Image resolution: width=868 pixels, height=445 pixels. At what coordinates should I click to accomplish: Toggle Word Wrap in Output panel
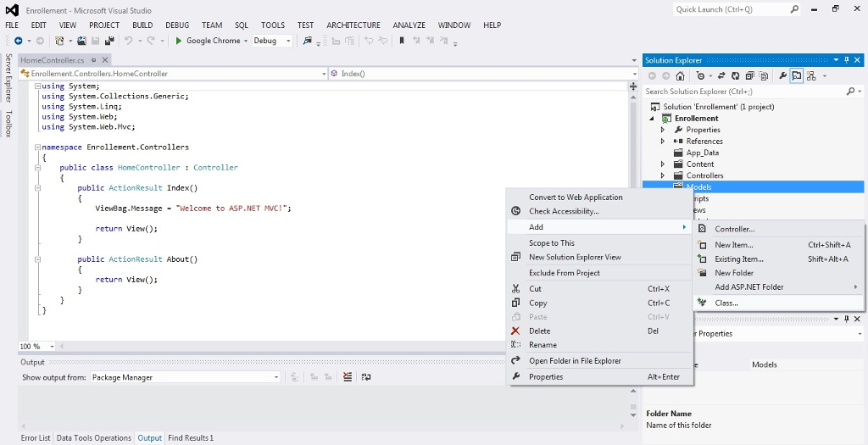(x=366, y=377)
